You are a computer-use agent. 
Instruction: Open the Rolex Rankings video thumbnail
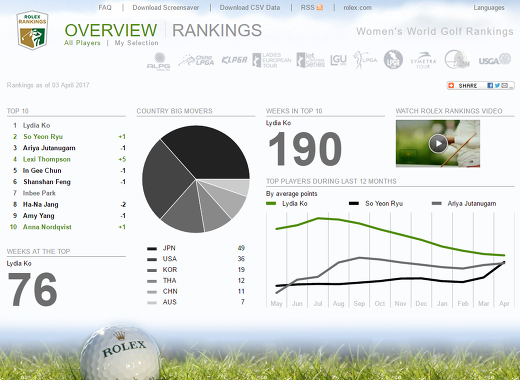click(x=438, y=144)
